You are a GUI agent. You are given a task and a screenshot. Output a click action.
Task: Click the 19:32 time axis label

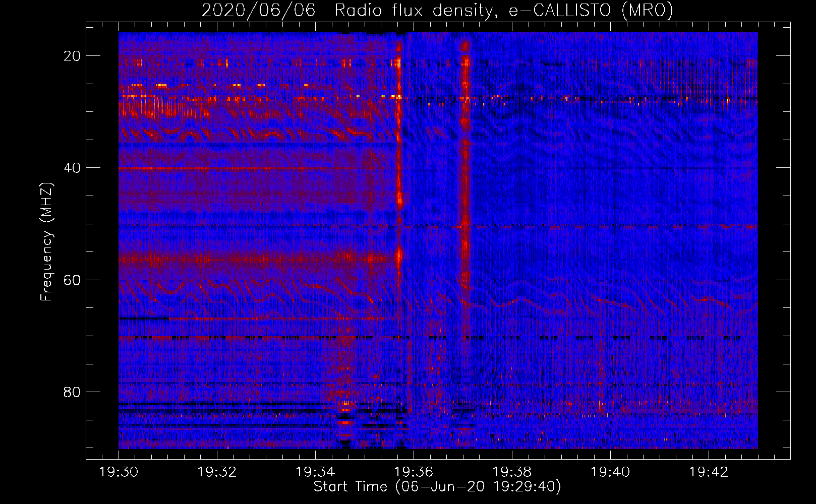pos(217,472)
